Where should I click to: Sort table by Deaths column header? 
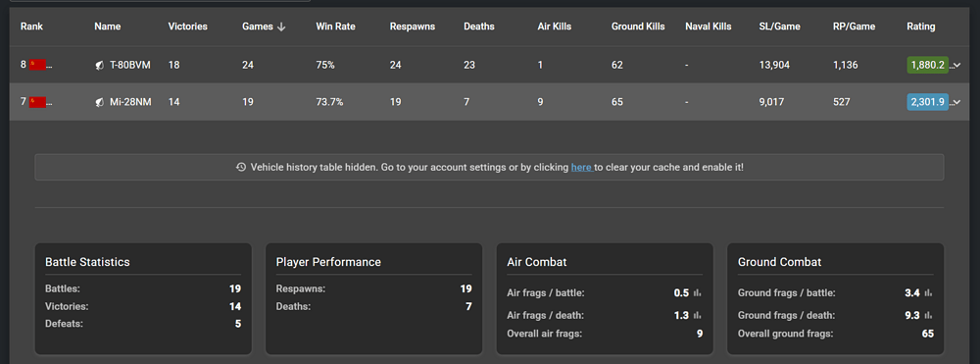coord(479,26)
